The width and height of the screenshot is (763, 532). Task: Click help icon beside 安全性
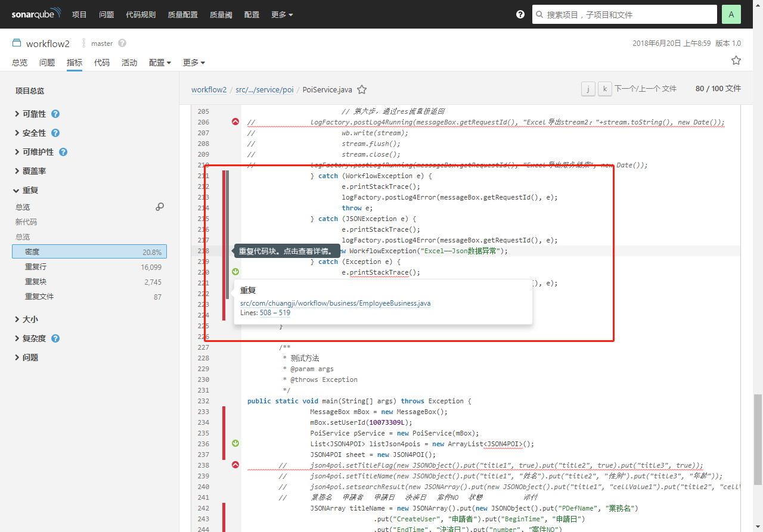(x=55, y=133)
